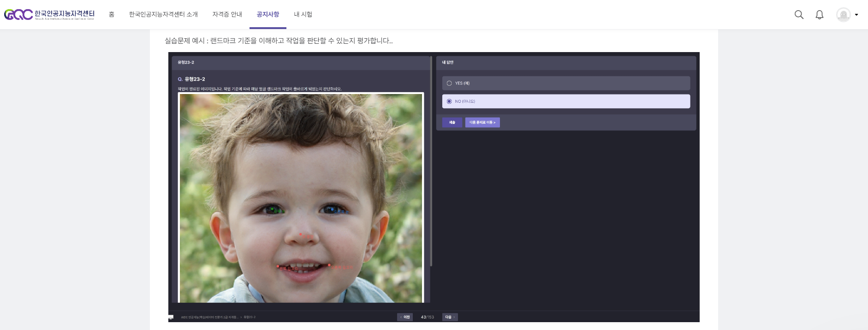Go to the 홈 menu item

(112, 14)
